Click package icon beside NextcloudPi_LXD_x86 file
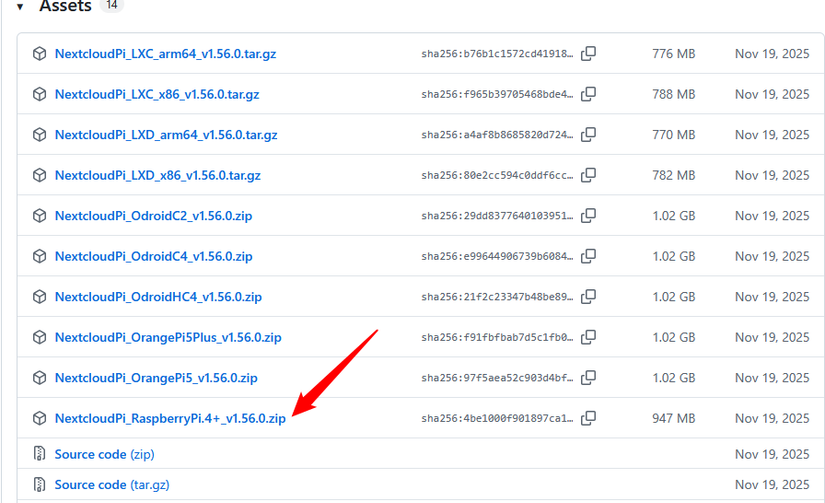The height and width of the screenshot is (503, 825). 39,175
